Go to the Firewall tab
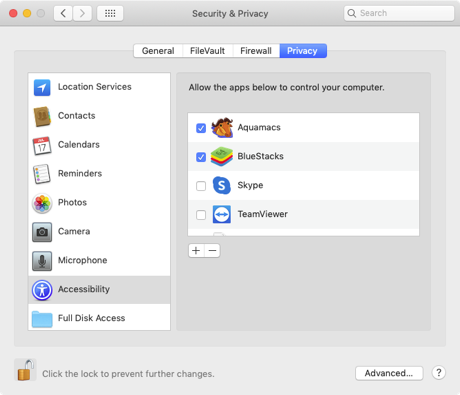This screenshot has width=460, height=395. point(256,51)
